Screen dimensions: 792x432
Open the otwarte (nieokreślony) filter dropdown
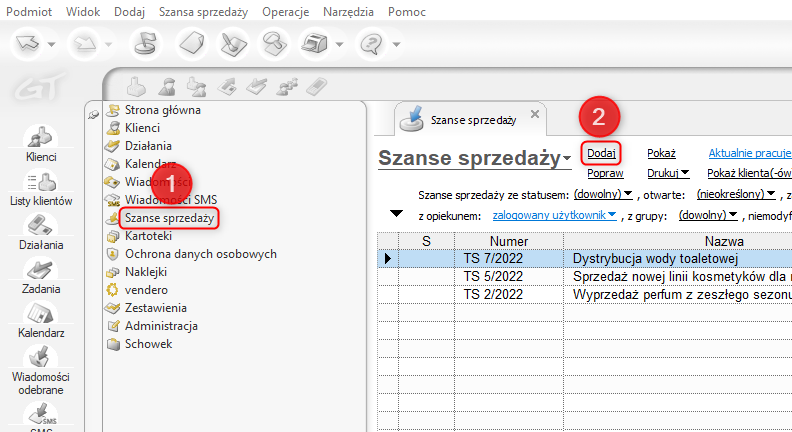[x=736, y=195]
